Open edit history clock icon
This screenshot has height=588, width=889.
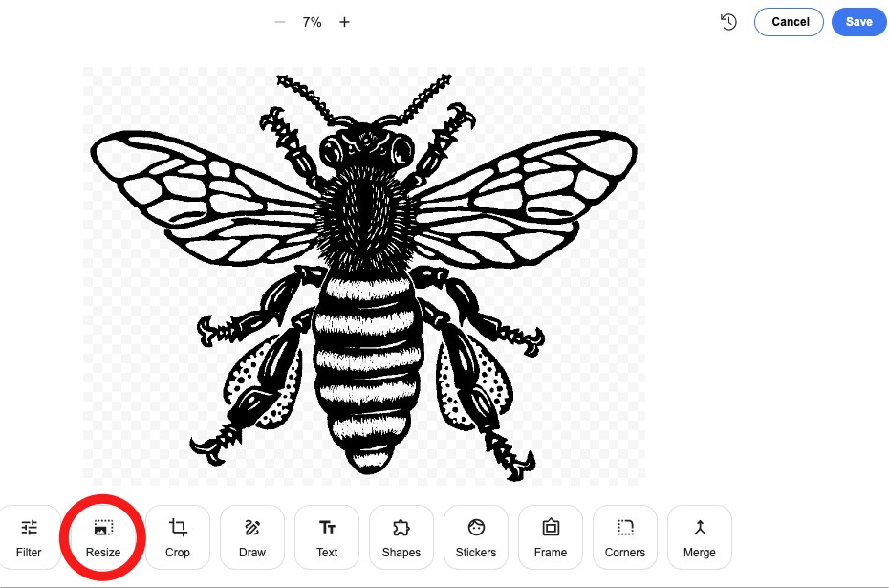point(728,22)
